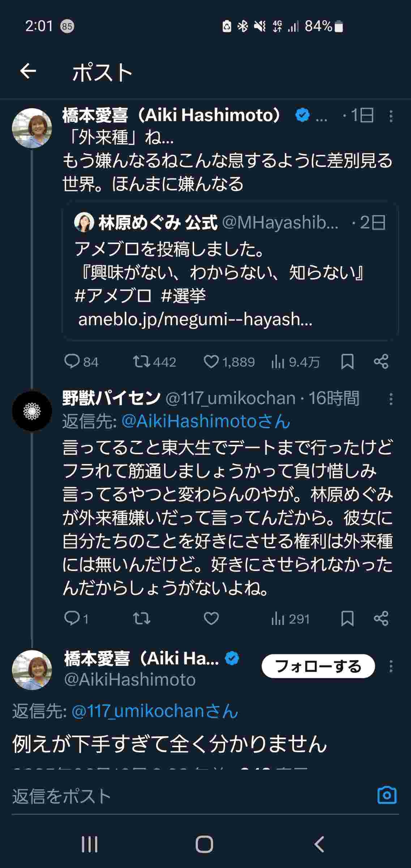Open more options on 野獣パイセン's reply
411x868 pixels.
pos(391,399)
